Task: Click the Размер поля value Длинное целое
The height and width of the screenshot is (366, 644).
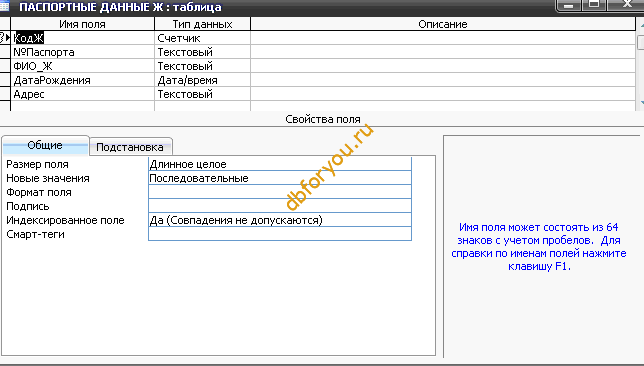Action: click(x=280, y=164)
